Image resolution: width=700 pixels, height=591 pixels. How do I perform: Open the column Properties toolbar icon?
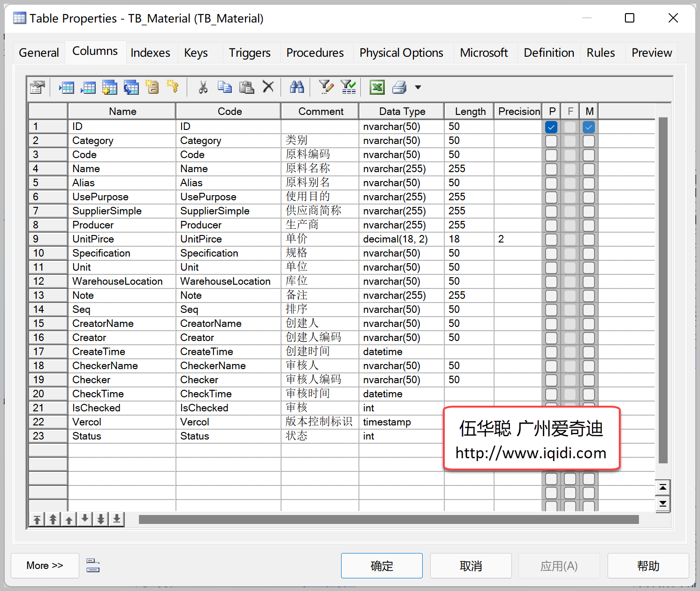pos(38,87)
